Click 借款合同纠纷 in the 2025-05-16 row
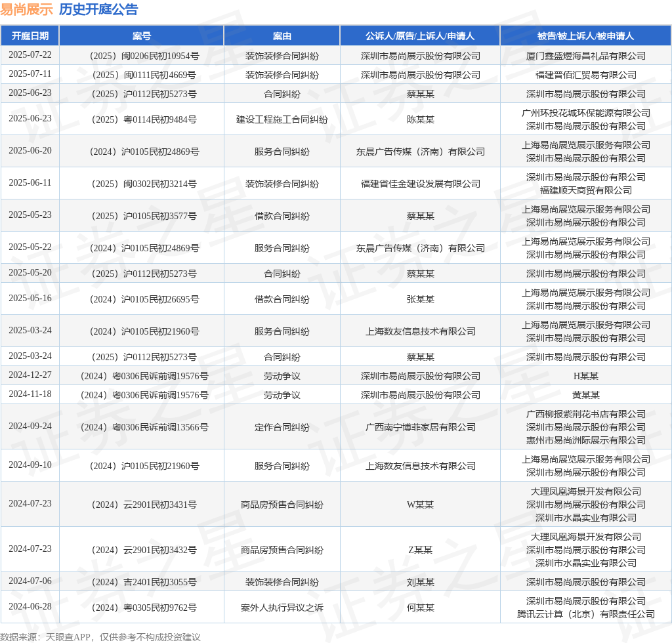Viewport: 672px width, 643px height. click(282, 299)
